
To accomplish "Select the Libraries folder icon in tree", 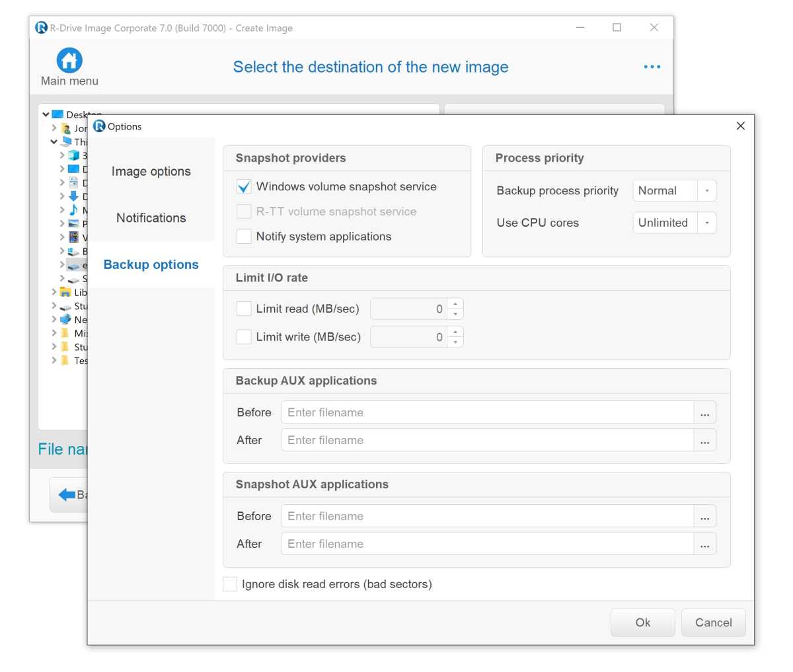I will coord(65,292).
